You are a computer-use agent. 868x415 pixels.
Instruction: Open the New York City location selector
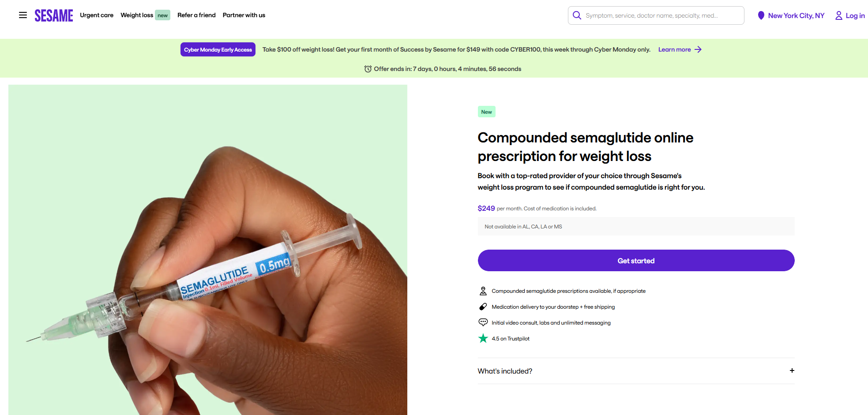[796, 15]
